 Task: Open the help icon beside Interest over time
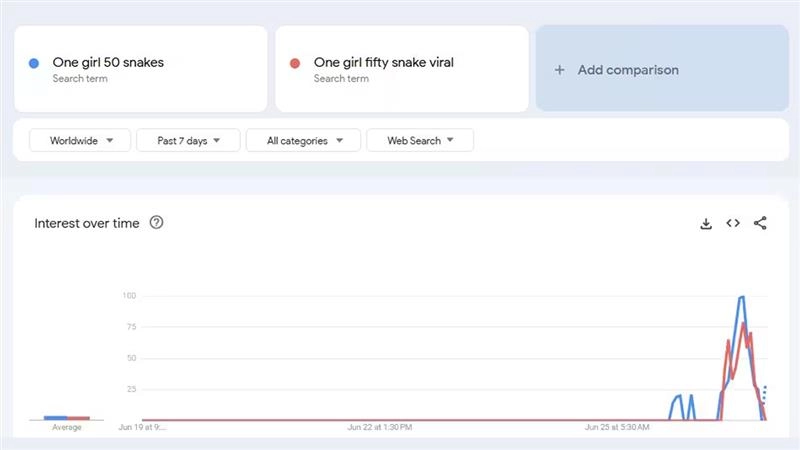(x=156, y=223)
